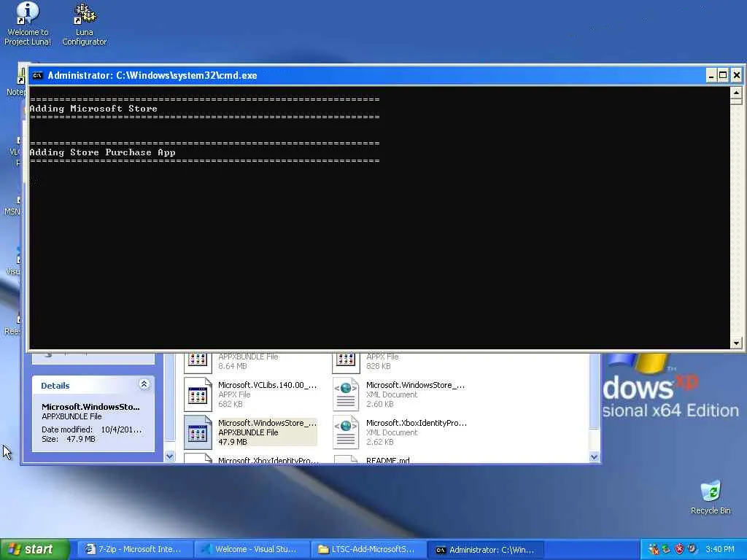The width and height of the screenshot is (747, 560).
Task: Click the cmd window scroll up arrow
Action: coord(736,93)
